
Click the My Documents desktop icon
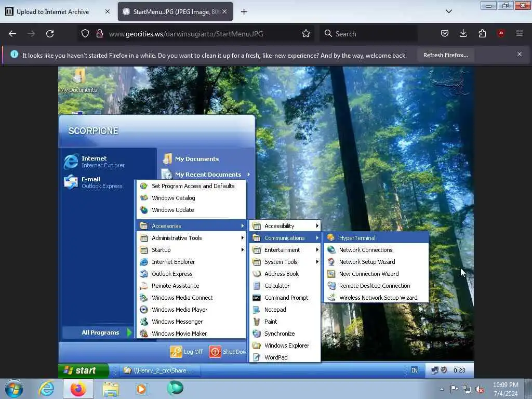click(x=79, y=81)
